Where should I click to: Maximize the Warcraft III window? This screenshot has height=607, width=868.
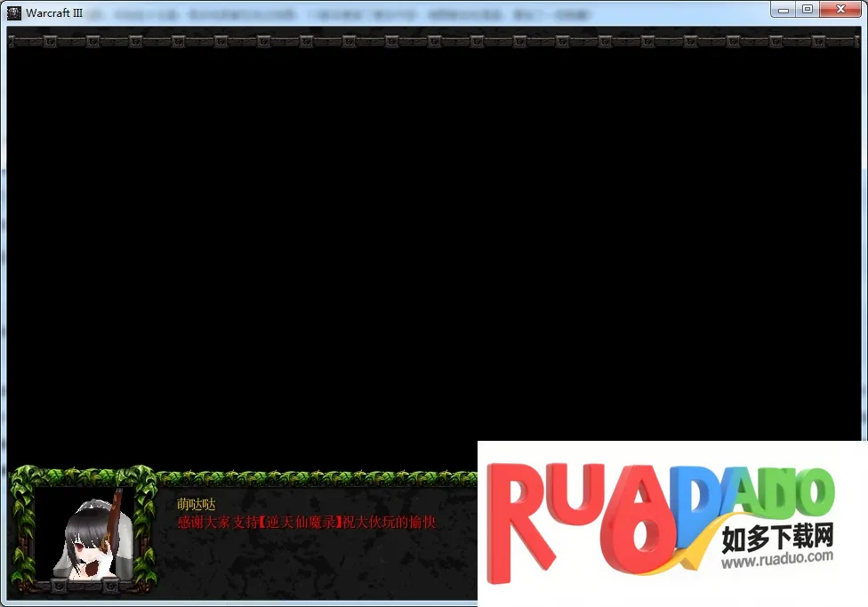click(x=808, y=10)
